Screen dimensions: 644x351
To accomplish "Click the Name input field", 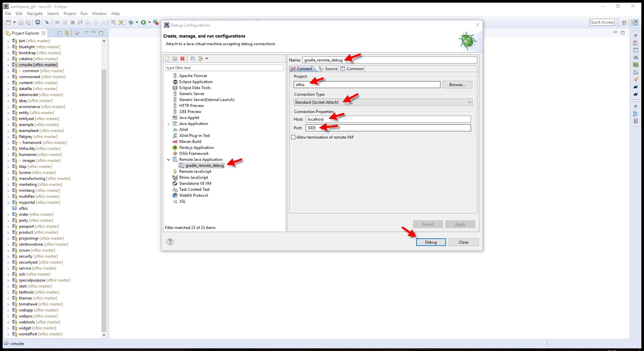I will click(x=390, y=60).
